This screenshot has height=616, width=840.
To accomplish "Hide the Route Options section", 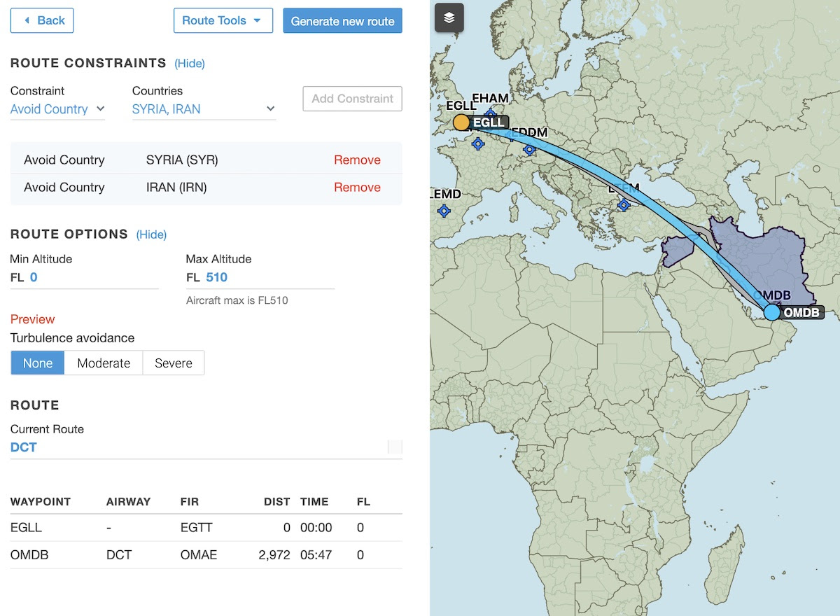I will 151,234.
